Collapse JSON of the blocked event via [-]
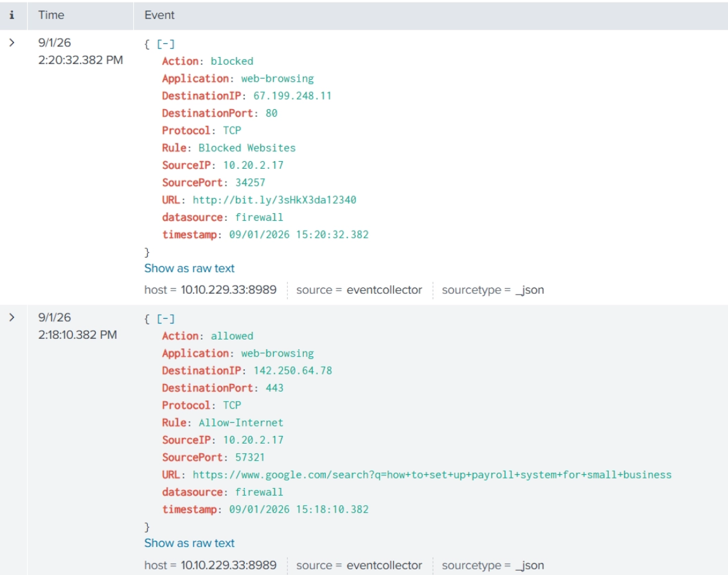 tap(166, 44)
